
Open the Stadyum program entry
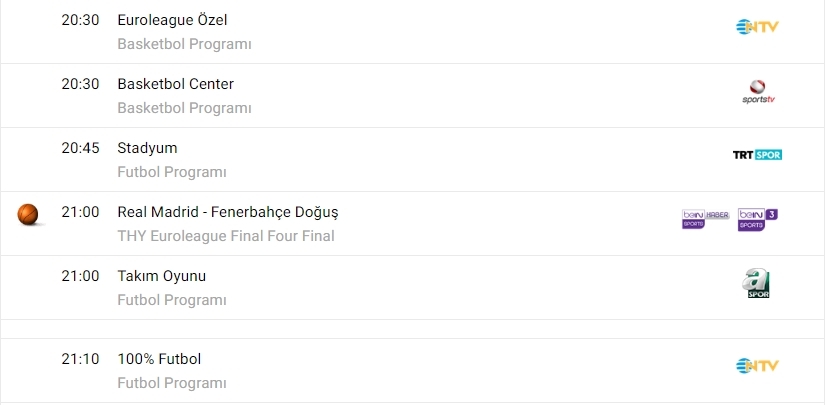click(147, 148)
